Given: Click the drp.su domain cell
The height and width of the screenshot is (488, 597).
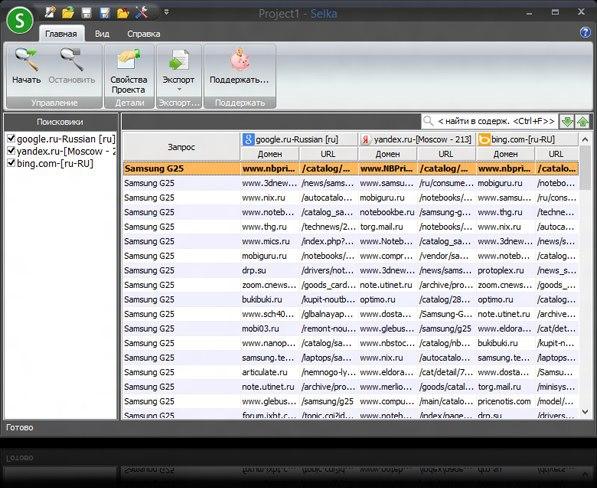Looking at the screenshot, I should click(270, 270).
